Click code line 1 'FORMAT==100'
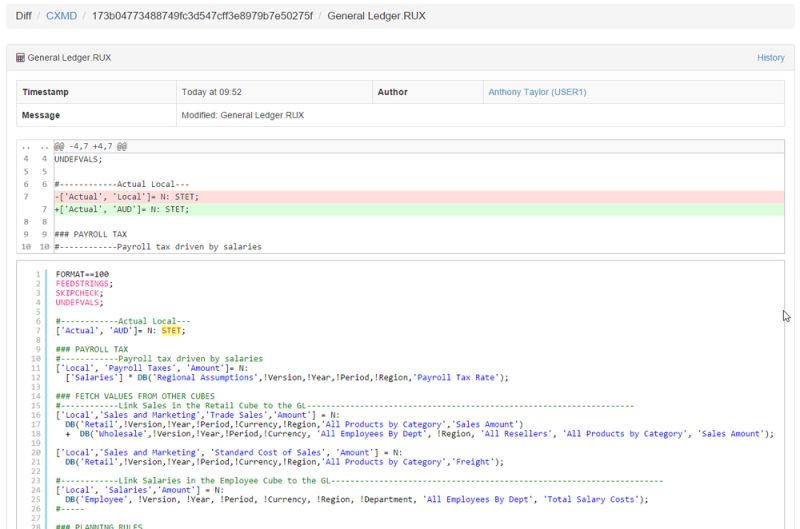This screenshot has height=529, width=800. click(x=82, y=274)
